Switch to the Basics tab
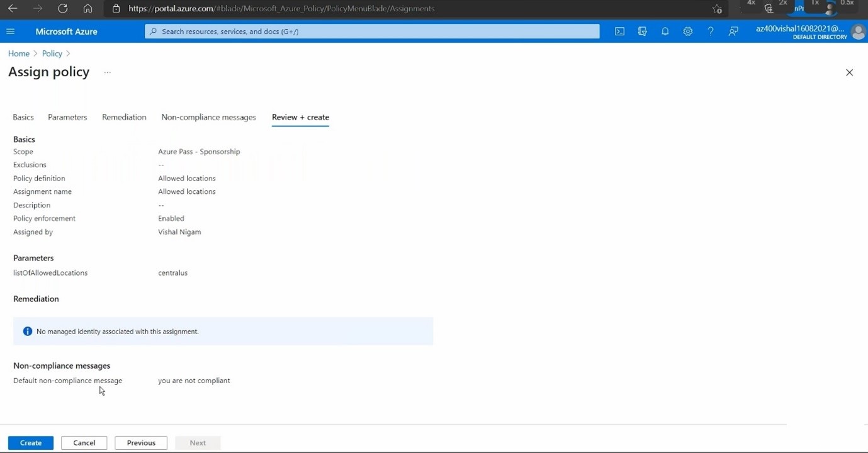This screenshot has width=868, height=453. (x=23, y=117)
